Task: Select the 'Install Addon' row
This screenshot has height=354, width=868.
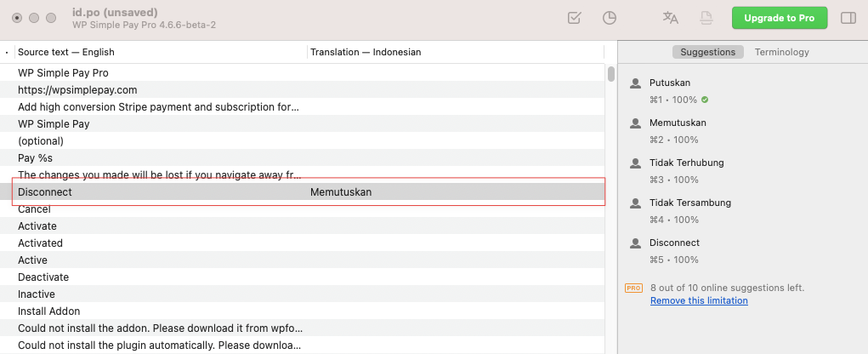Action: (303, 311)
